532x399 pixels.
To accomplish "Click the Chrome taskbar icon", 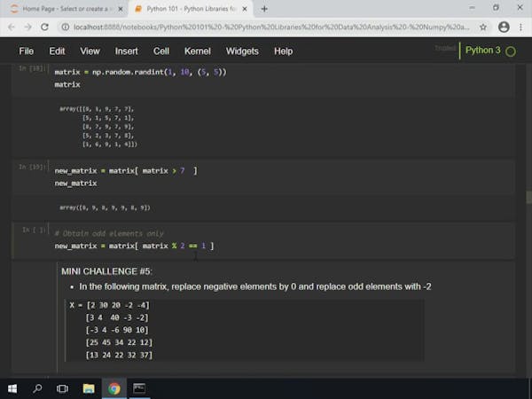I will point(114,388).
